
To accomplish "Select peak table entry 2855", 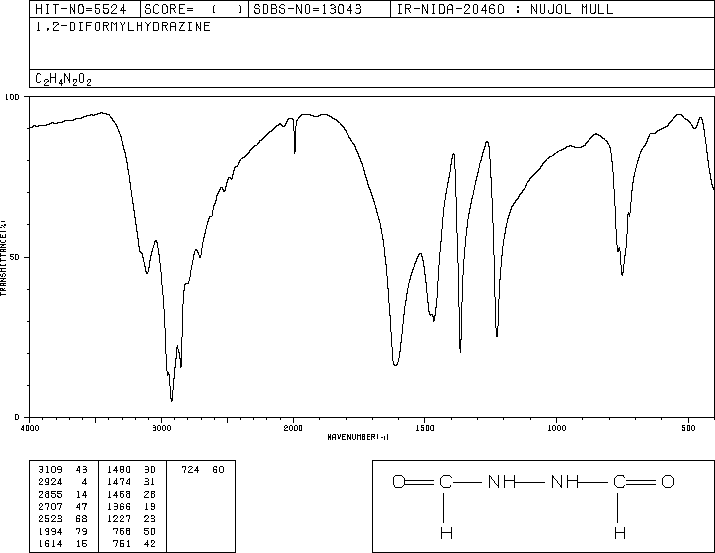I will tap(50, 494).
